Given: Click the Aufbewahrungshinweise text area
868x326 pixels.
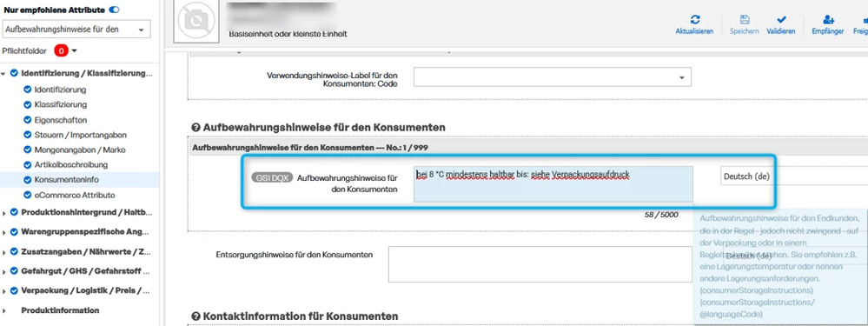Looking at the screenshot, I should click(x=553, y=183).
